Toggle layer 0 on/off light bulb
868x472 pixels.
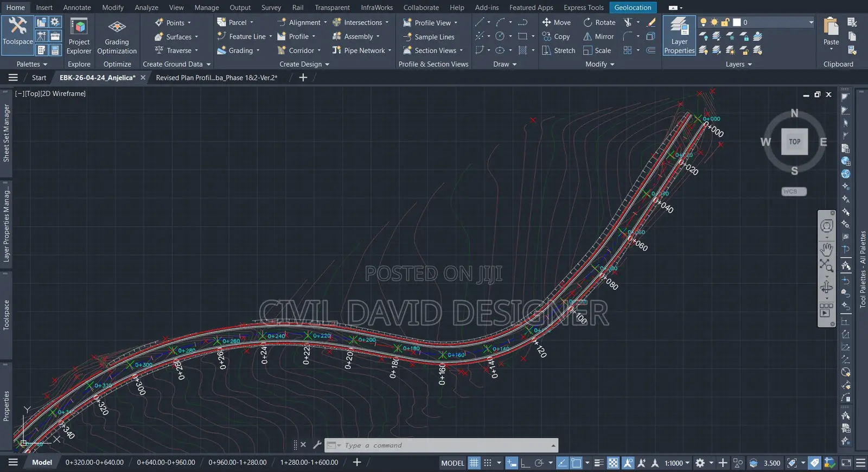[x=704, y=22]
